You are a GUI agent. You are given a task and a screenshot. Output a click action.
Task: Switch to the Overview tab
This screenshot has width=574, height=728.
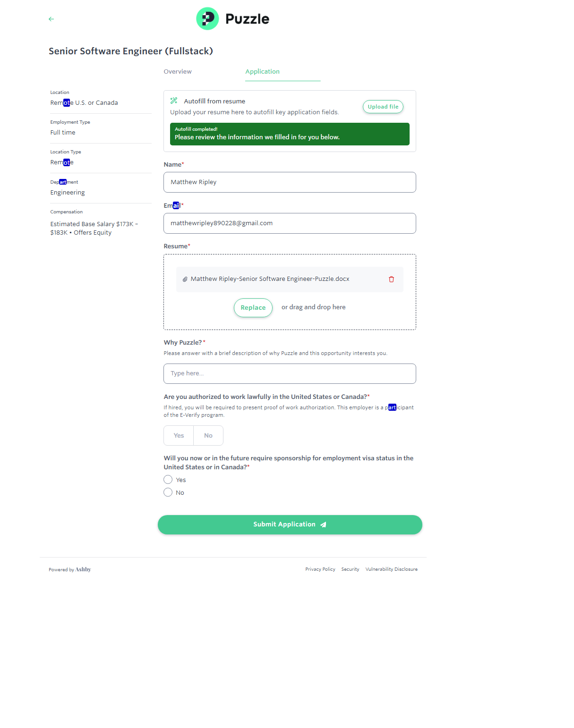click(x=178, y=72)
